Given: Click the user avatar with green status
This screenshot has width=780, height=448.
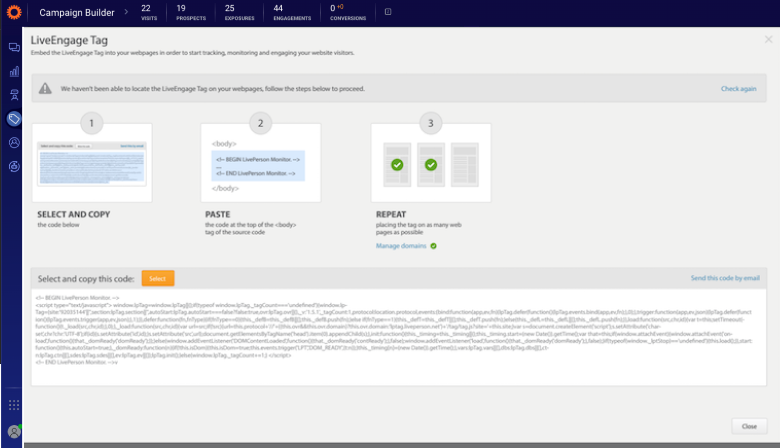Looking at the screenshot, I should click(14, 431).
